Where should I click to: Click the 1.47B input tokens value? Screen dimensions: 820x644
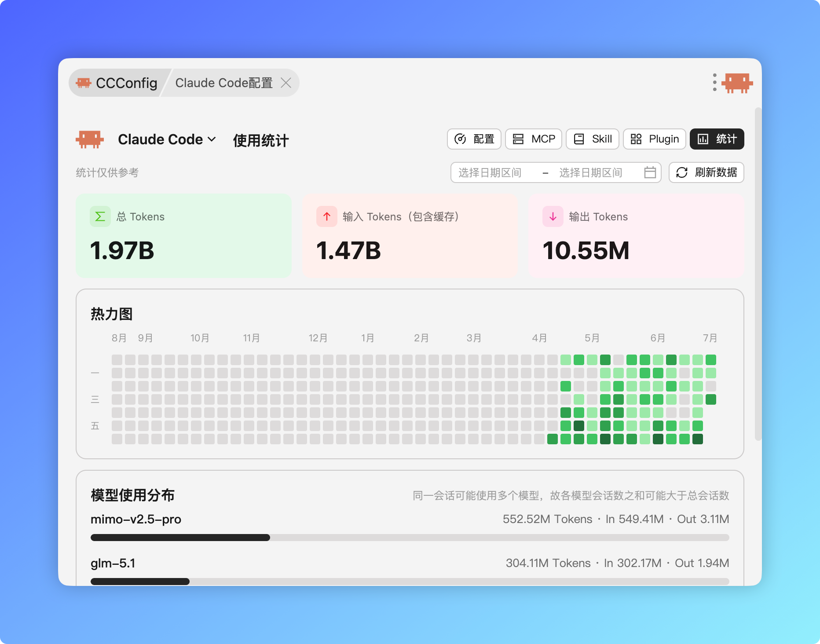348,251
